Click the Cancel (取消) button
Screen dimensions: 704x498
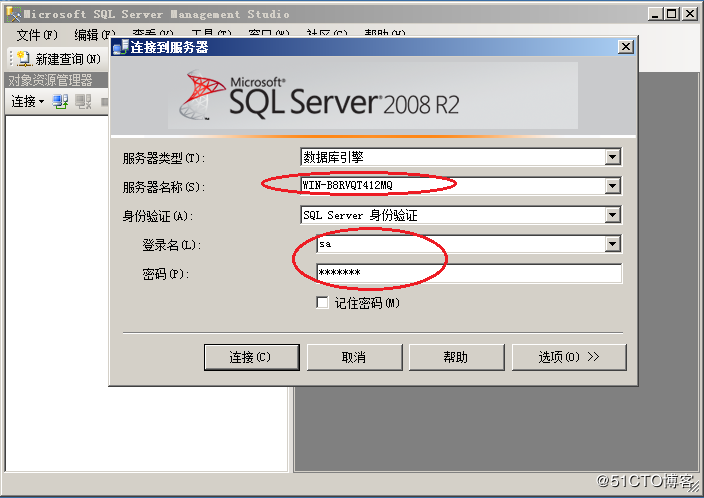(354, 357)
